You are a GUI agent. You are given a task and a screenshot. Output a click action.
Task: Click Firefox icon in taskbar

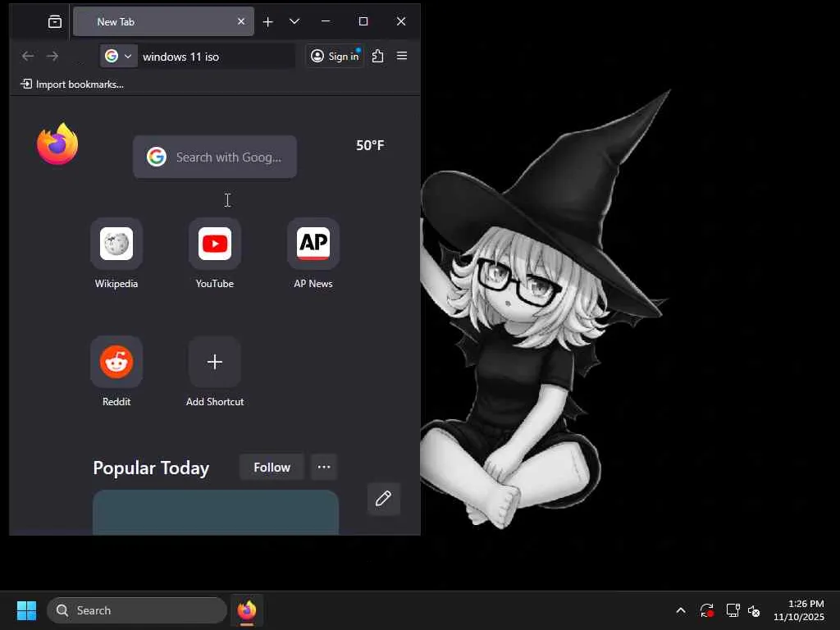[247, 610]
